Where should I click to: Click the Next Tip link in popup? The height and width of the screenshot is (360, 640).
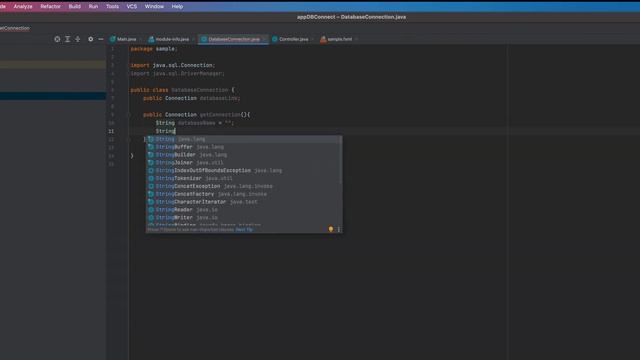[244, 230]
